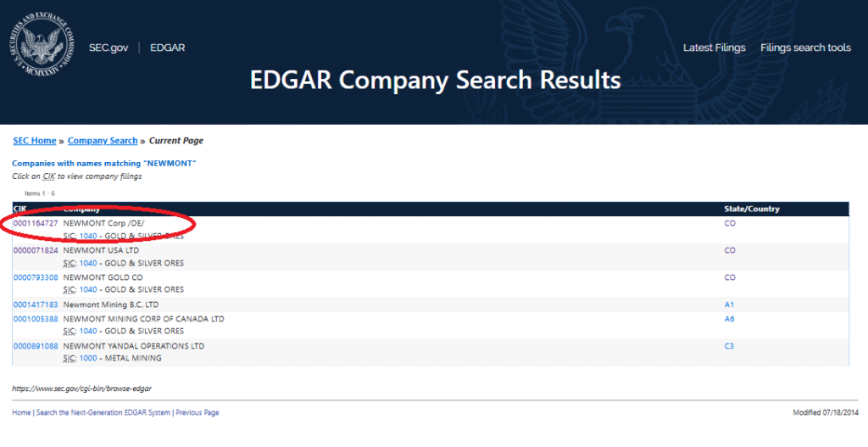Select state code A6 link
The height and width of the screenshot is (447, 868).
(x=729, y=319)
